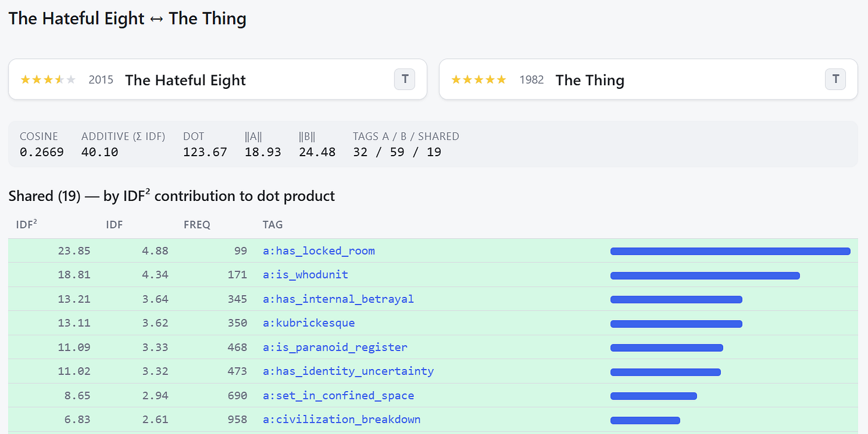Open The Thing movie card title
Image resolution: width=868 pixels, height=434 pixels.
coord(590,80)
